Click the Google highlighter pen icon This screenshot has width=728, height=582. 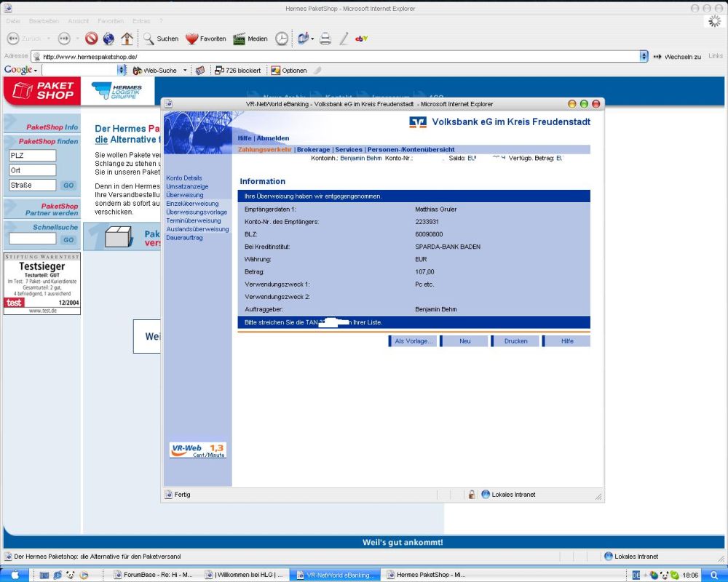coord(317,71)
